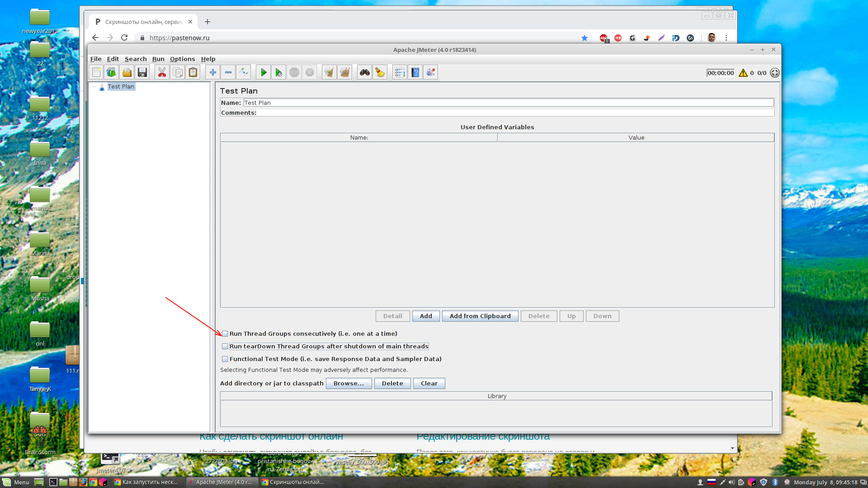The height and width of the screenshot is (488, 868).
Task: Save the test plan with floppy icon
Action: click(x=142, y=72)
